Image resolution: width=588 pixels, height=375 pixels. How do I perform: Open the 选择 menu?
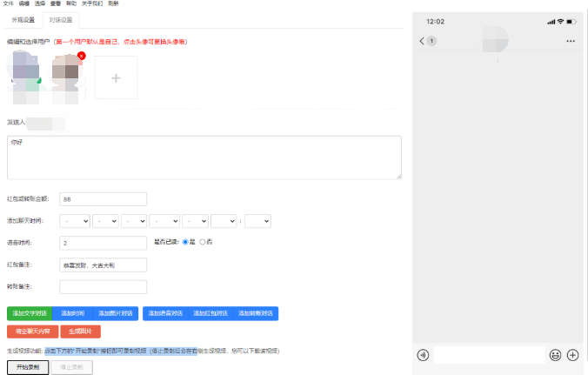tap(40, 3)
